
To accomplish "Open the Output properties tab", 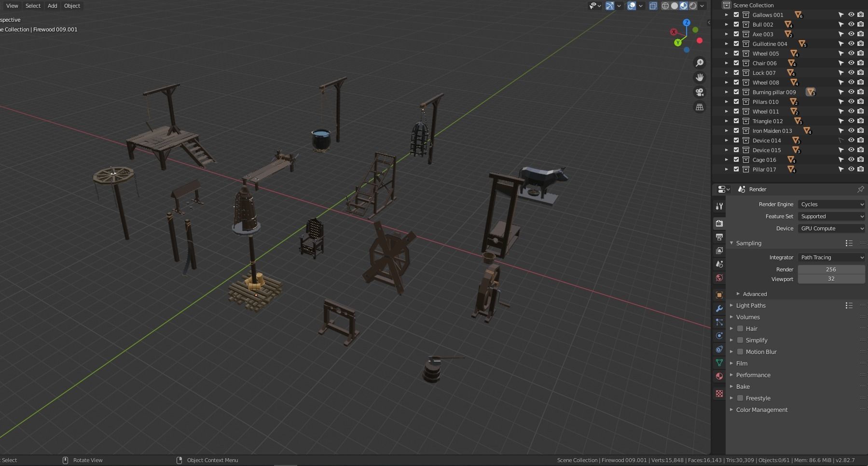I will (719, 237).
